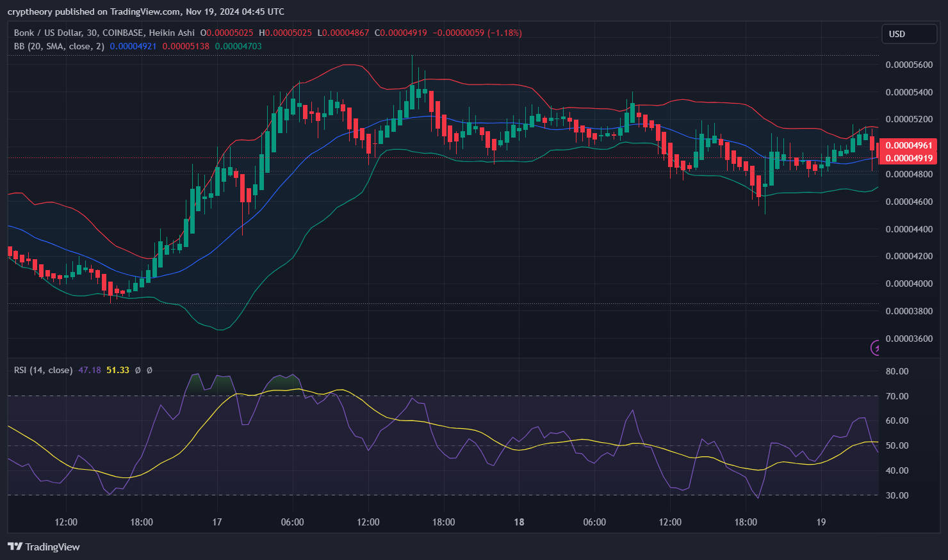Click the 0.00004919 last price tag on the axis

pyautogui.click(x=908, y=158)
